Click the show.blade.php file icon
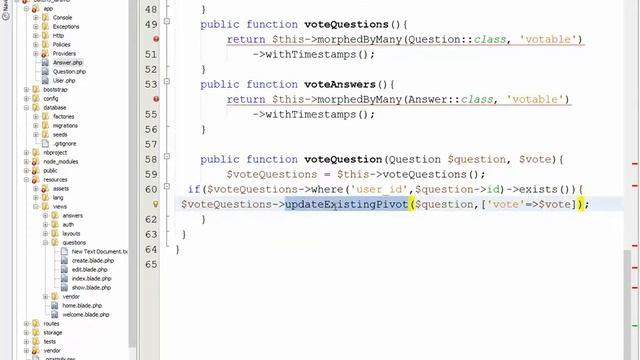640x360 pixels. [x=64, y=287]
